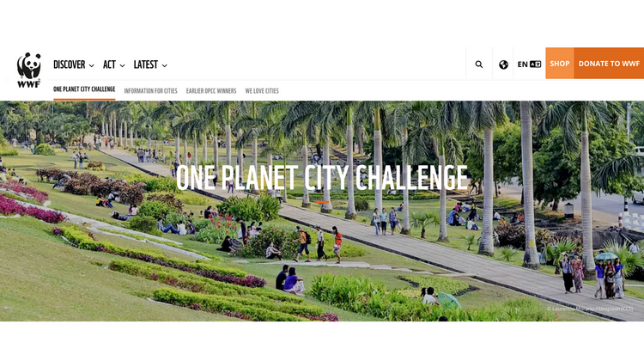Screen dimensions: 644x355
Task: Click the language translate icon beside EN
Action: point(535,64)
